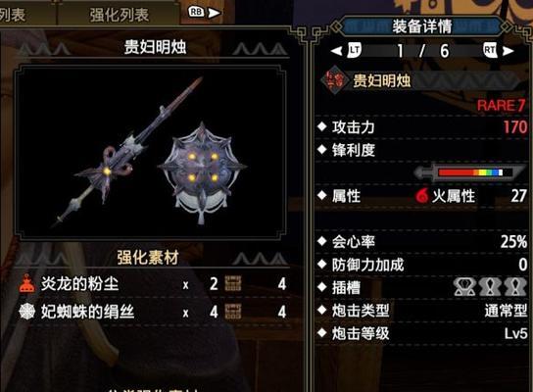The image size is (533, 392).
Task: Click the gunlance and shield preview image
Action: tap(150, 152)
